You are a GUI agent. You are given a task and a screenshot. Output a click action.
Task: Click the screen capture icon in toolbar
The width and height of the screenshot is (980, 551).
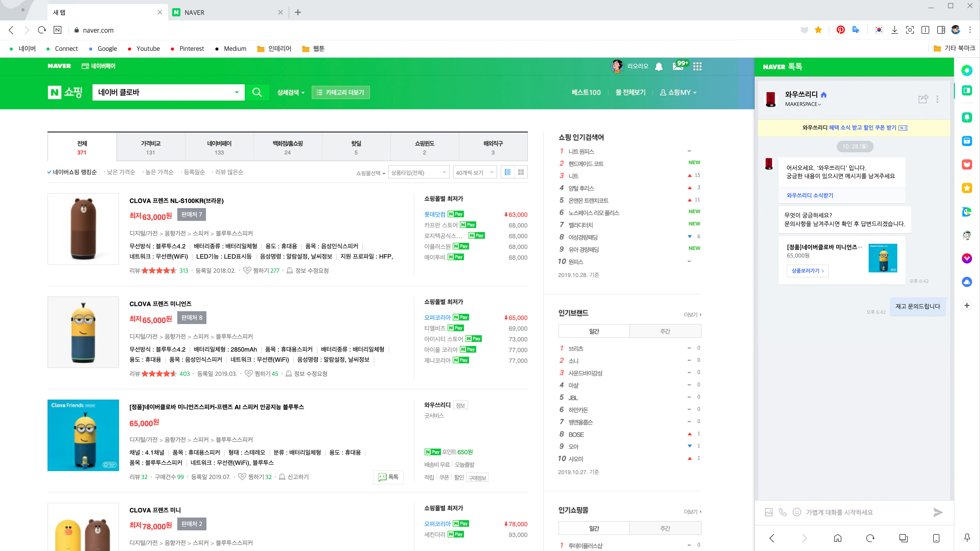tap(910, 30)
